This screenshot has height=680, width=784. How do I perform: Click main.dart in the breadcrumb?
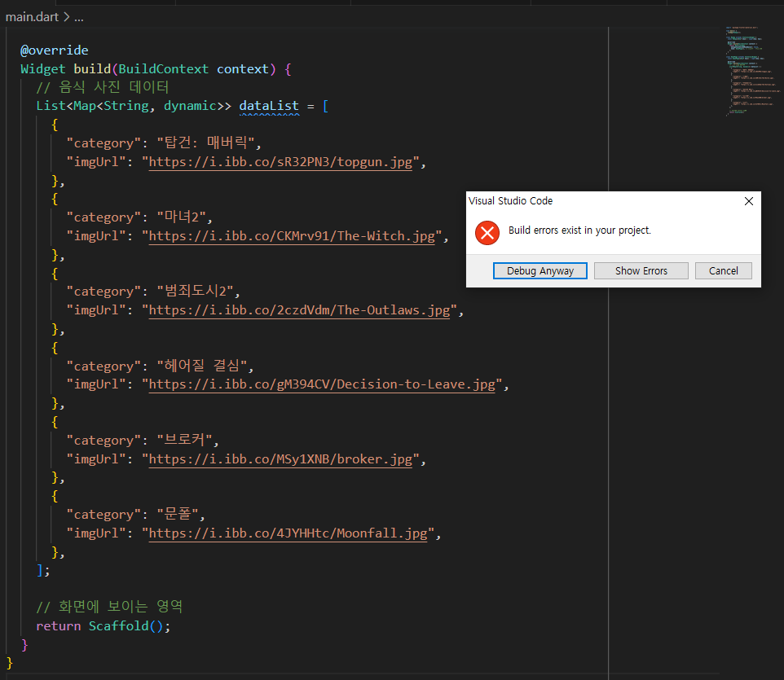point(32,17)
